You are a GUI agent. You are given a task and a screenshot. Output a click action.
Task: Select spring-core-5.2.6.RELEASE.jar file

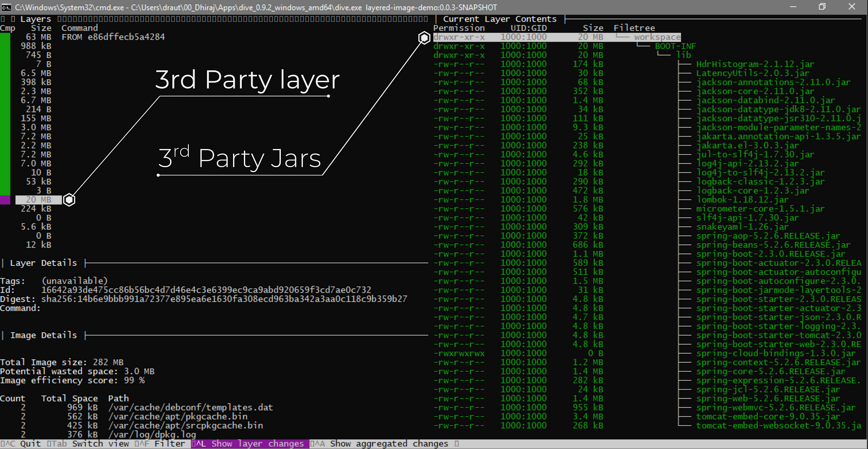click(771, 372)
